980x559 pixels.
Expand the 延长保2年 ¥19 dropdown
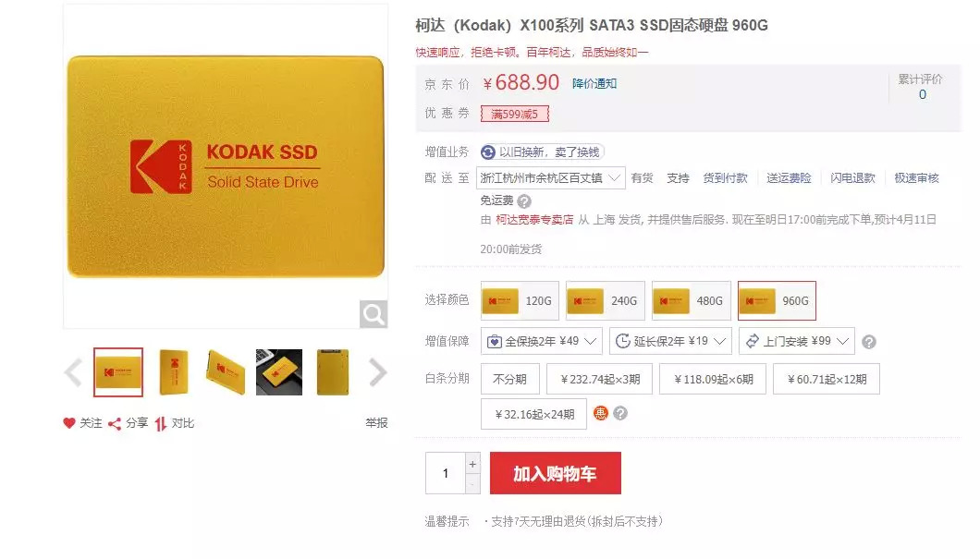click(670, 341)
